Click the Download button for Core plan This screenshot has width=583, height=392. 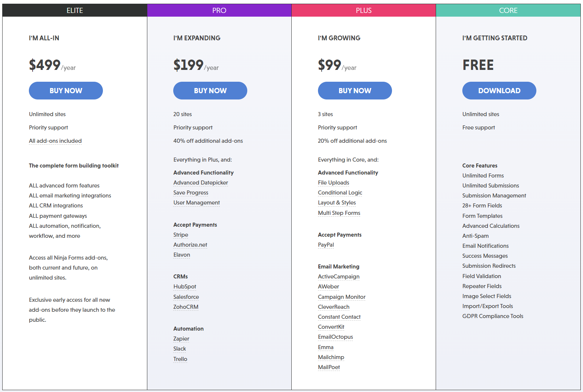[499, 91]
